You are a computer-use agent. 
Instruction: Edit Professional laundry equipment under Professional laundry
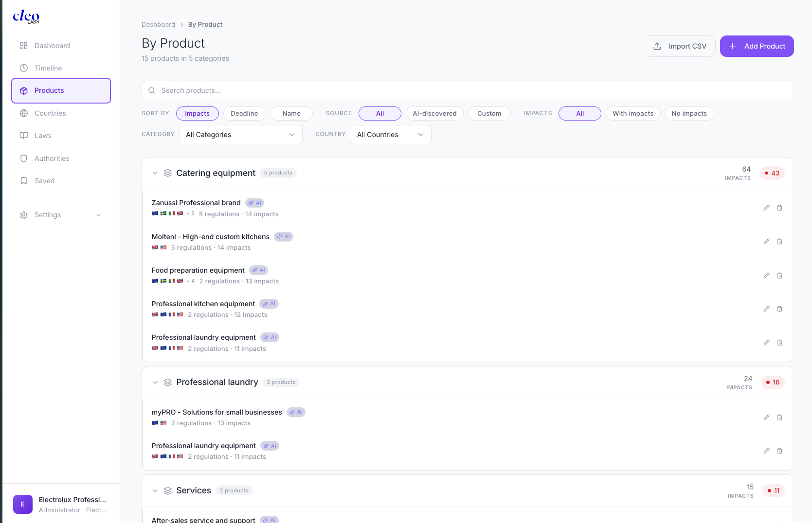(x=766, y=451)
